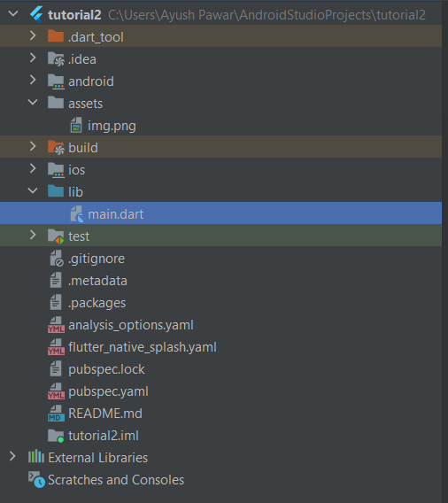448x503 pixels.
Task: Expand External Libraries node
Action: click(x=12, y=456)
